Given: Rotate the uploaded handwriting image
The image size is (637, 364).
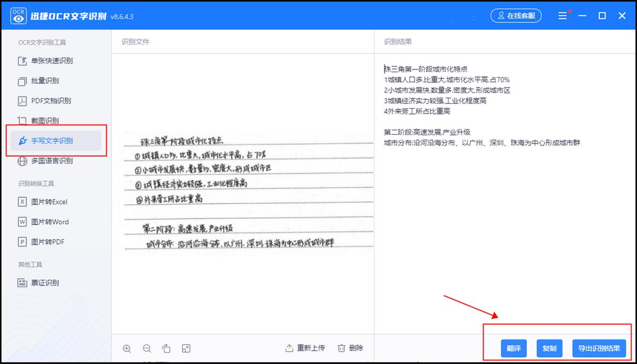Looking at the screenshot, I should [167, 349].
